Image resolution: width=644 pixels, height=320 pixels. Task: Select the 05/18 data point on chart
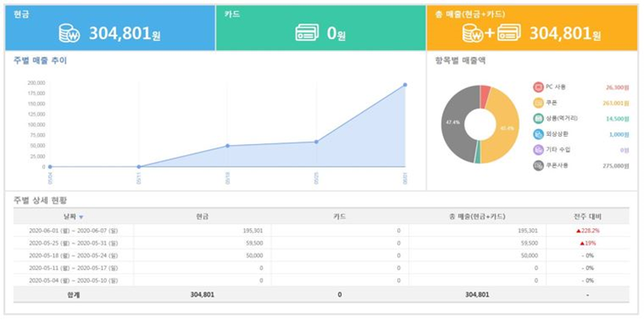pos(227,146)
